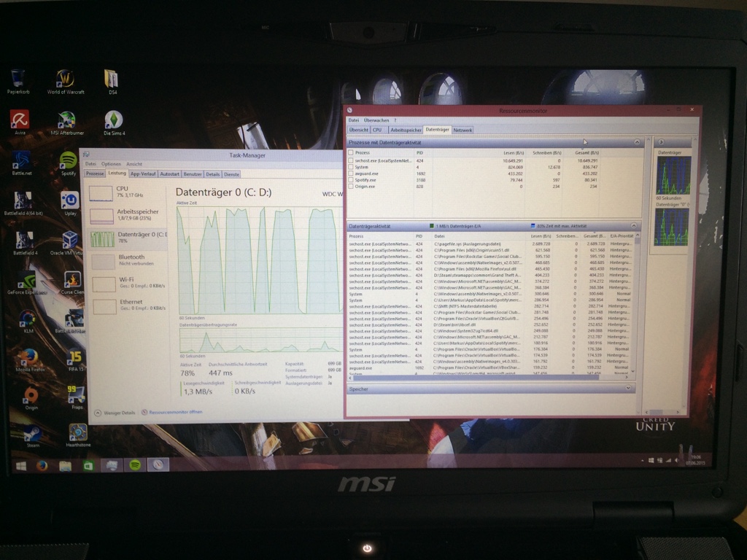Switch to Details tab in Task-Manager
The height and width of the screenshot is (560, 747).
click(x=213, y=174)
